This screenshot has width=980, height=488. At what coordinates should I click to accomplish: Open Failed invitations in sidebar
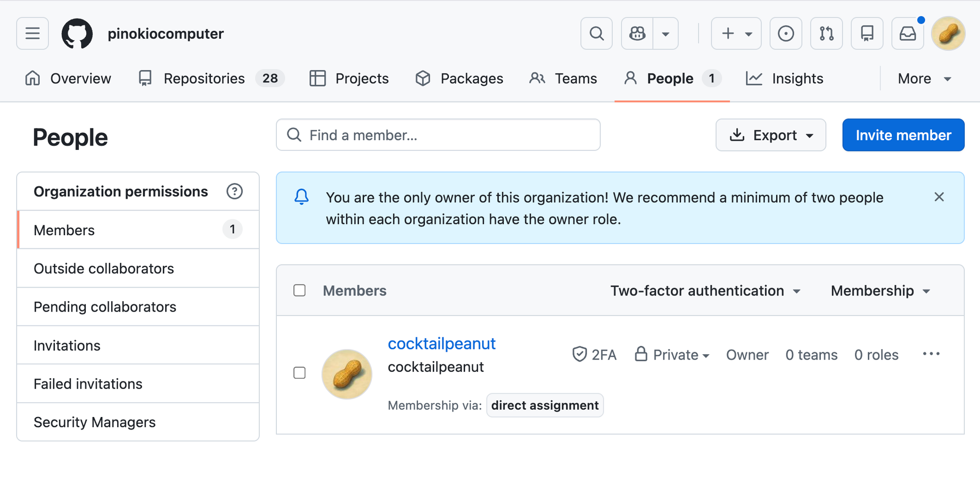coord(138,384)
